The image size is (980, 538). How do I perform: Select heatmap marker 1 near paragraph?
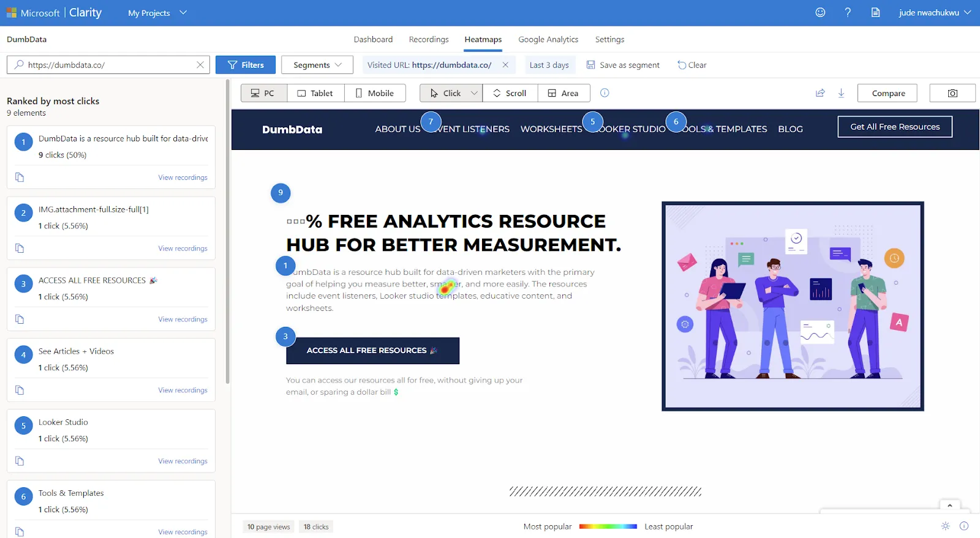click(285, 266)
